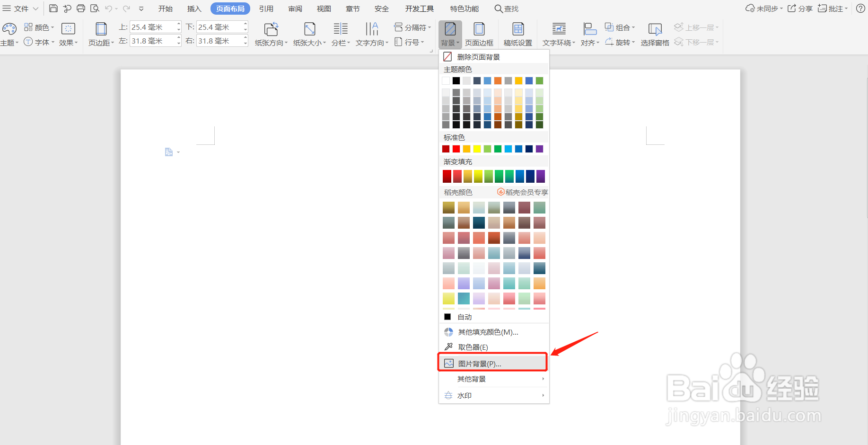Click the 查找 search button

(x=507, y=9)
